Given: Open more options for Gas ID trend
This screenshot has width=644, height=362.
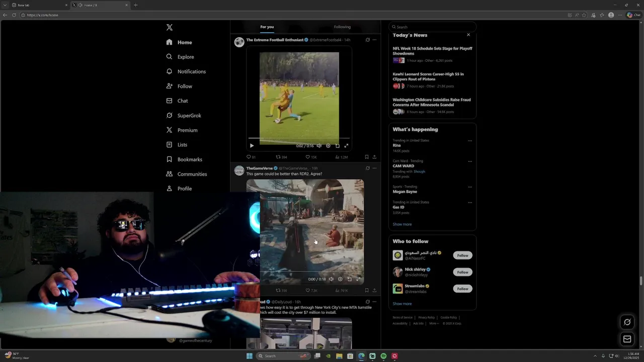Looking at the screenshot, I should click(x=470, y=203).
